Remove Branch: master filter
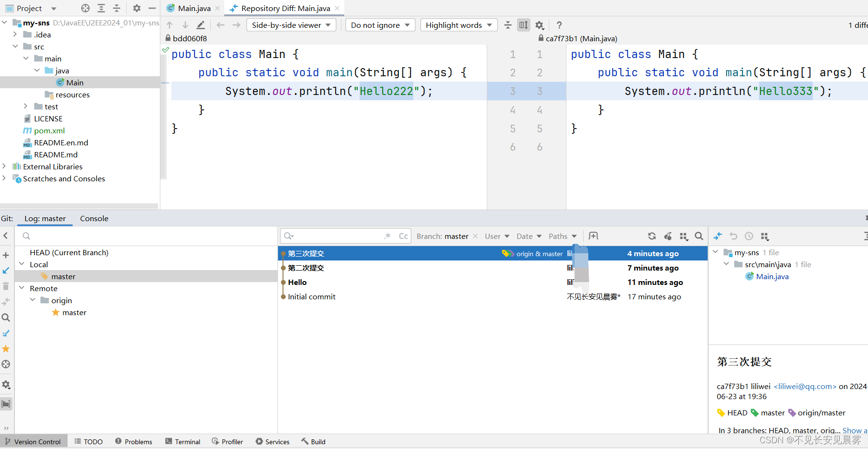Screen dimensions: 868x449 [x=475, y=236]
